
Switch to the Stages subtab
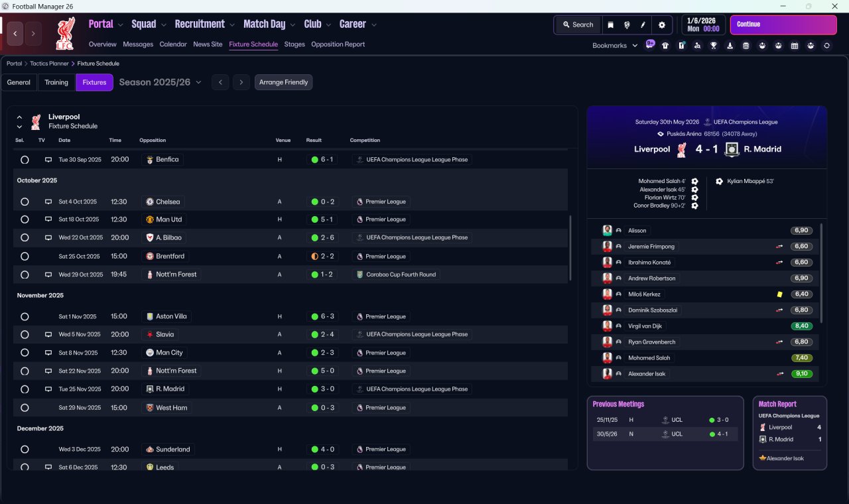pyautogui.click(x=294, y=44)
